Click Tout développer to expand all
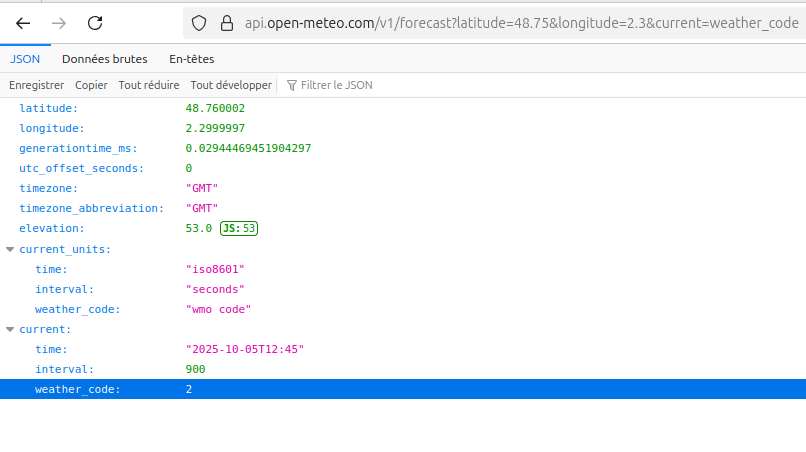This screenshot has height=452, width=806. pyautogui.click(x=230, y=86)
